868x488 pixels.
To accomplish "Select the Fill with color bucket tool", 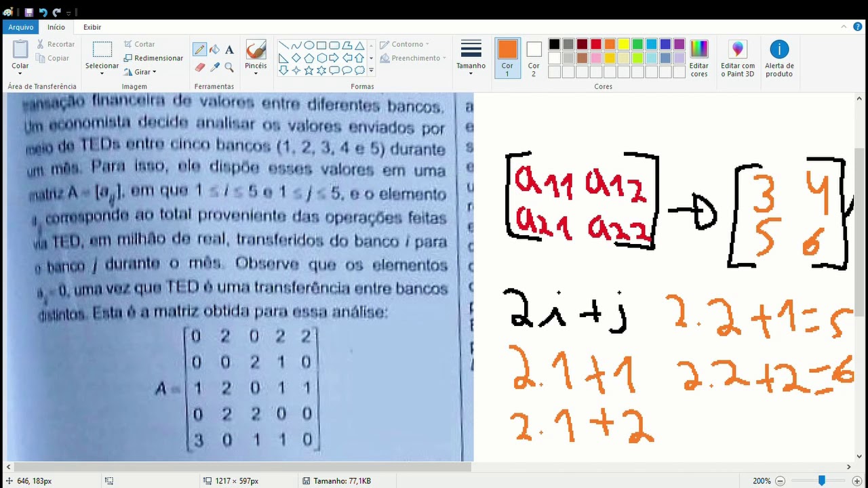I will tap(214, 49).
